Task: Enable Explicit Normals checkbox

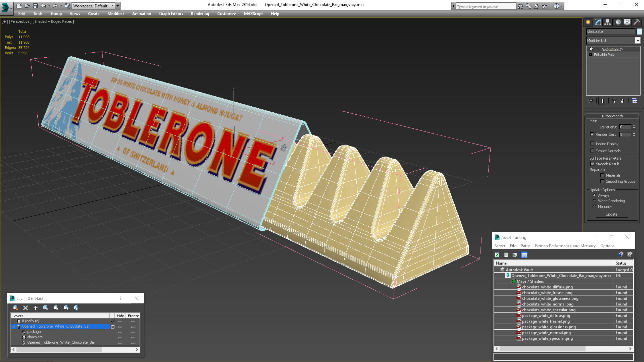Action: pyautogui.click(x=592, y=151)
